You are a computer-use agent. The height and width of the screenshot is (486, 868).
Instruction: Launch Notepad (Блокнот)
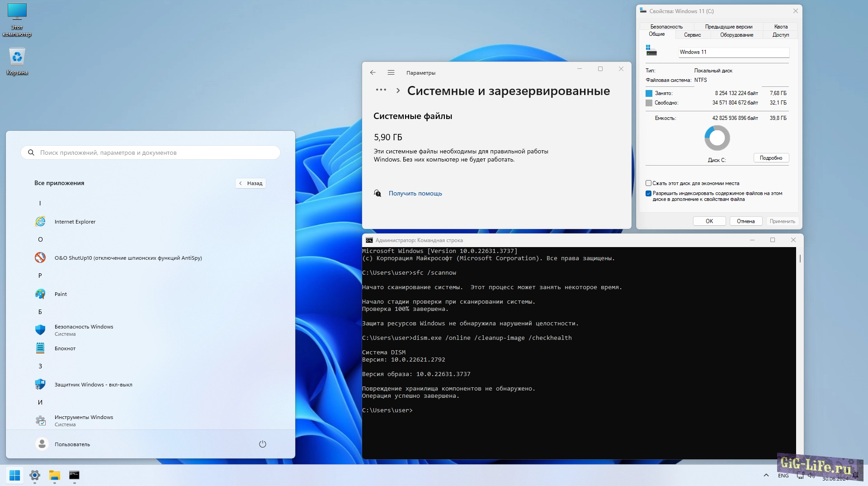click(65, 348)
